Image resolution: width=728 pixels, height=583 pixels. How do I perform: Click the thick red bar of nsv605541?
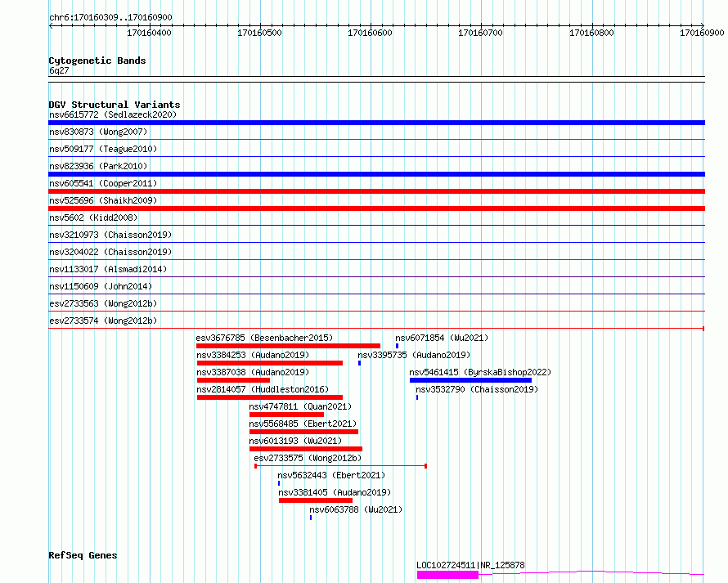click(376, 191)
